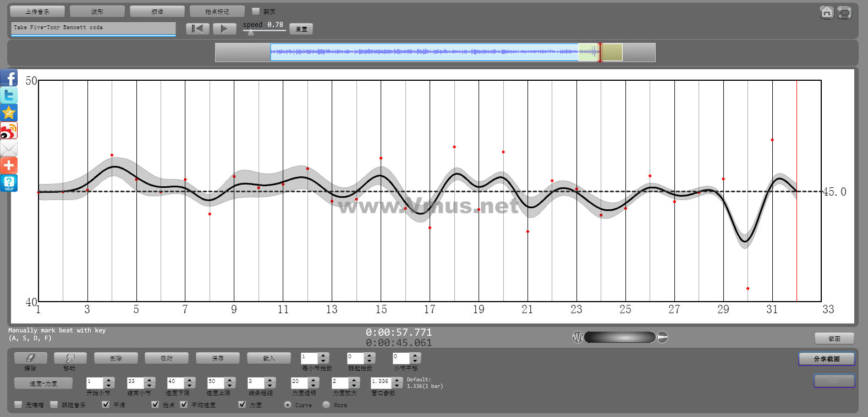
Task: Click the speed slider handle
Action: click(x=251, y=32)
